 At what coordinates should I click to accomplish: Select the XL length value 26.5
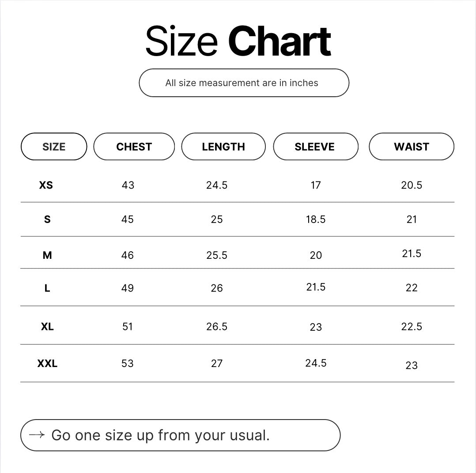[217, 327]
